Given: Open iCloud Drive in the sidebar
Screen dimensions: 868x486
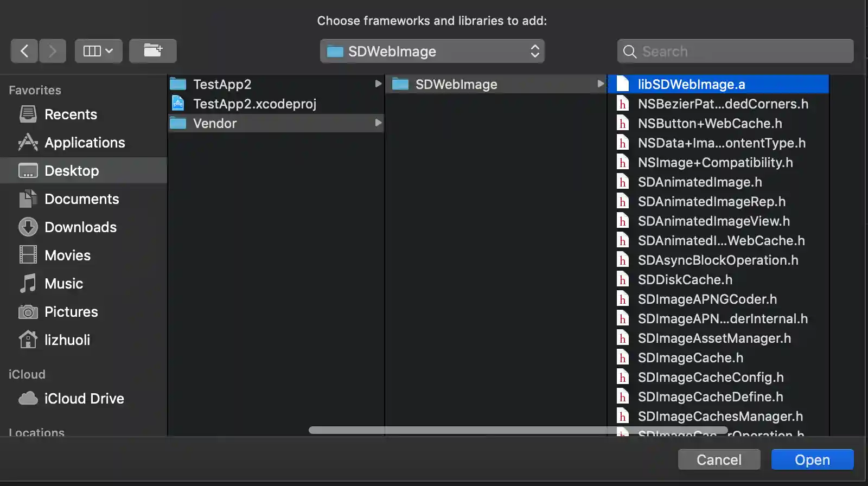Looking at the screenshot, I should coord(84,399).
